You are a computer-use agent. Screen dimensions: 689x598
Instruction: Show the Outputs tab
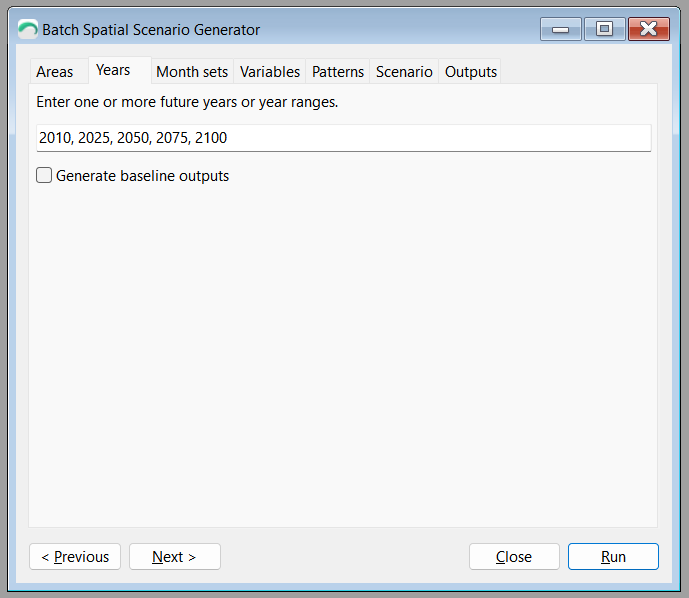(x=471, y=71)
